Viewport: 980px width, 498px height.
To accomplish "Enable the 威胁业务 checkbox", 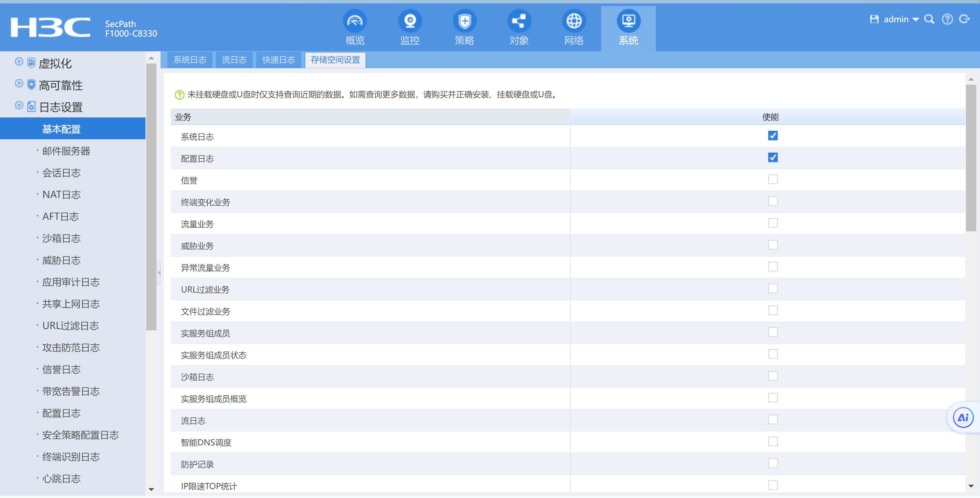I will pos(772,245).
